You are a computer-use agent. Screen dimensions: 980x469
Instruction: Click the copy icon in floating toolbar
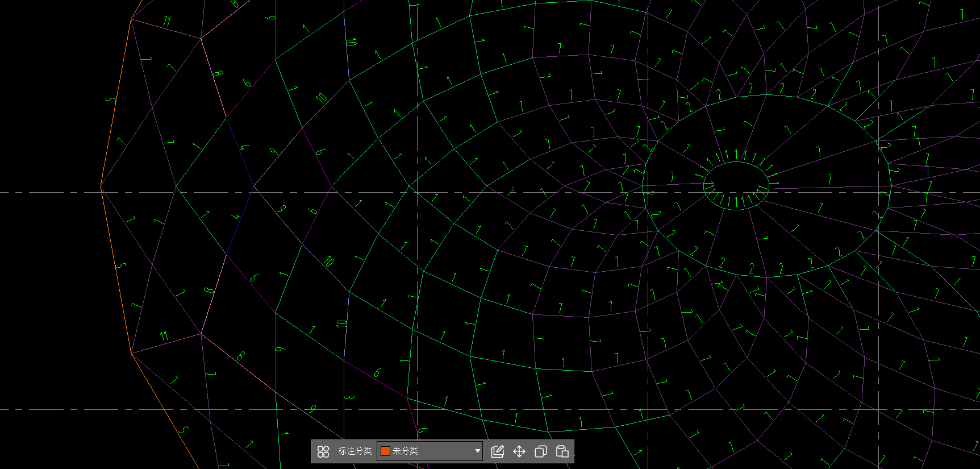click(x=541, y=451)
